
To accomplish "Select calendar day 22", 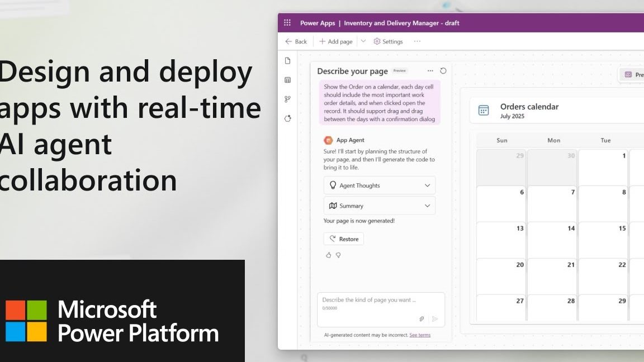I will click(603, 276).
